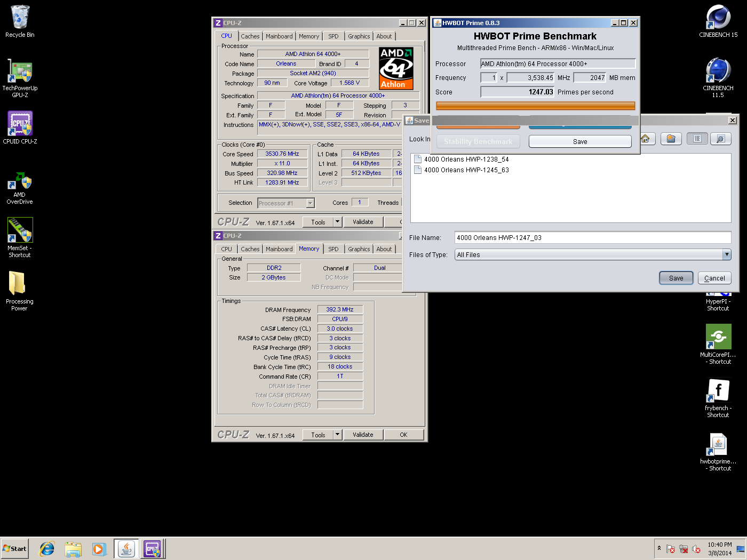Viewport: 747px width, 560px height.
Task: Select file 4000 Orleans HWP-1245_63
Action: pos(462,170)
